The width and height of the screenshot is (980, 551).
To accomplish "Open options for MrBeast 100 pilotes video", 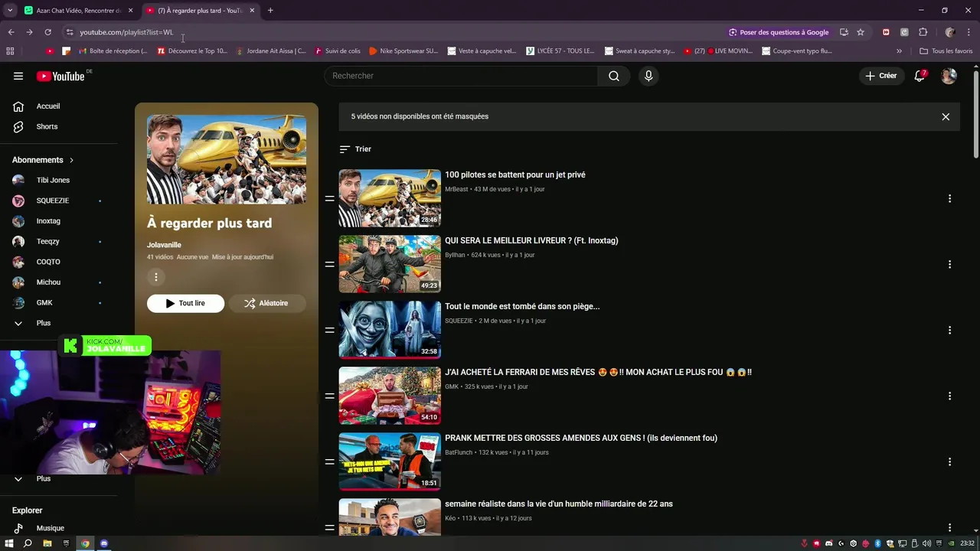I will 949,198.
